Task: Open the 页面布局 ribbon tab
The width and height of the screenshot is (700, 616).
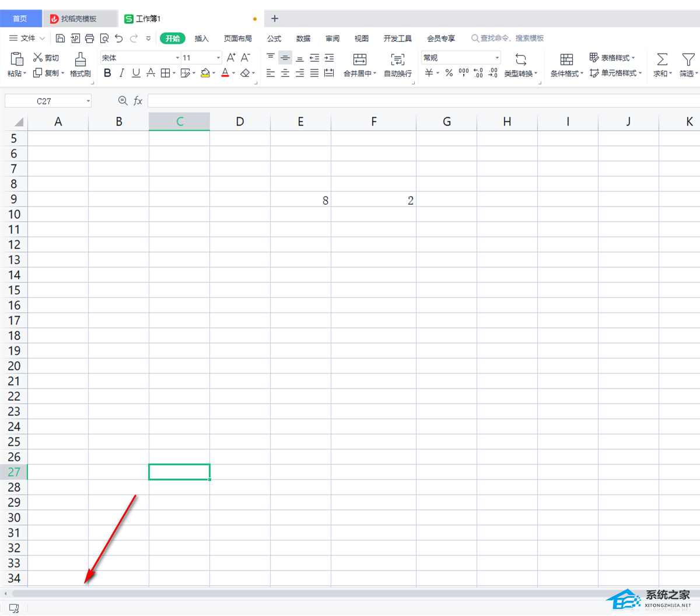Action: (x=238, y=38)
